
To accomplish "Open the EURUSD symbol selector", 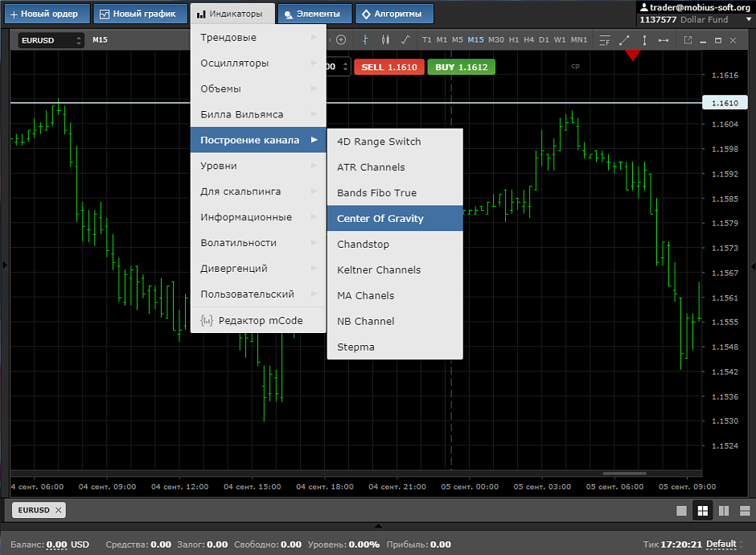I will click(x=51, y=40).
